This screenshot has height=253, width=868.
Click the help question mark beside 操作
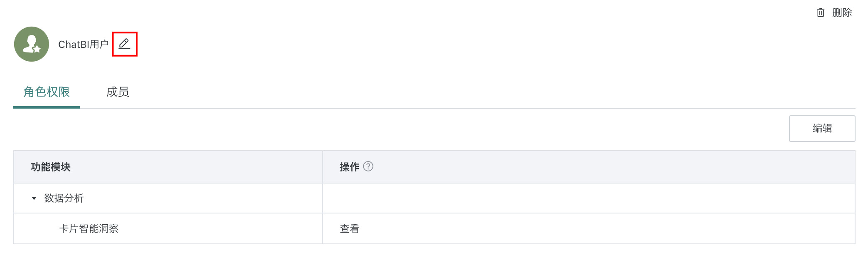(368, 167)
